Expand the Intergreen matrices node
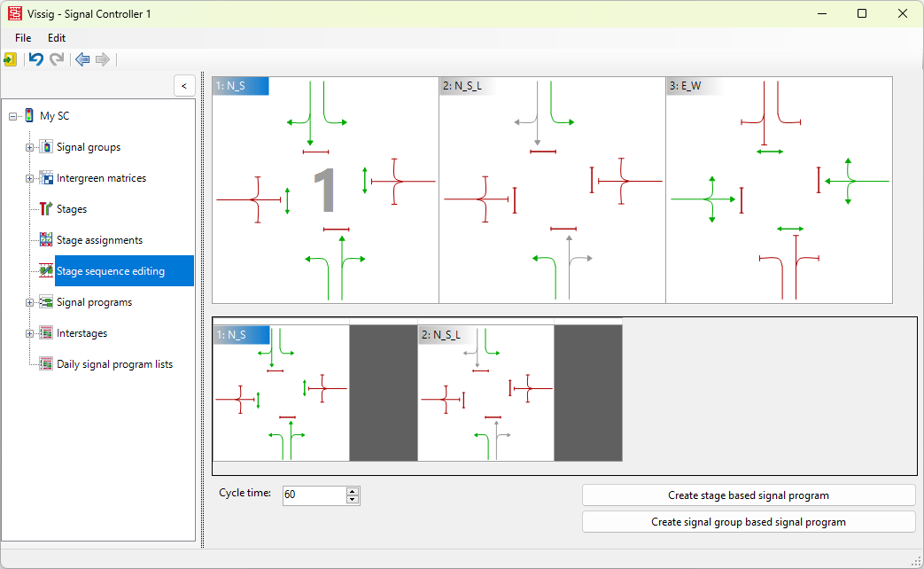The image size is (924, 569). [x=29, y=178]
